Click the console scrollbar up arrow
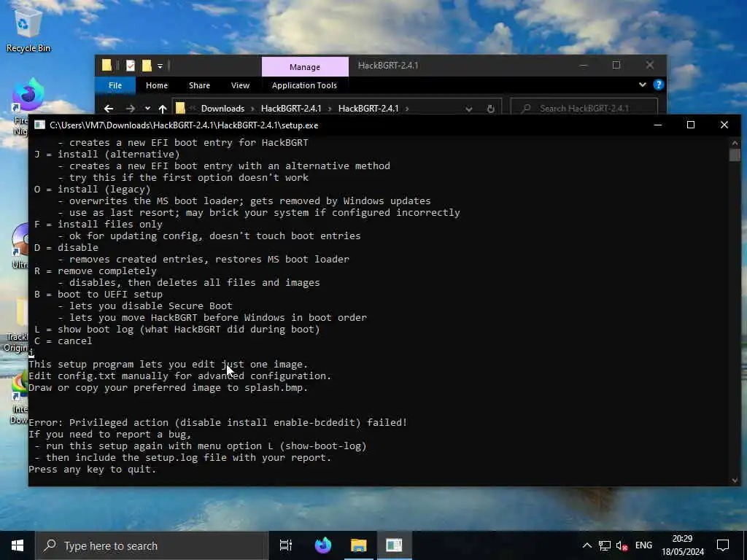 point(735,142)
